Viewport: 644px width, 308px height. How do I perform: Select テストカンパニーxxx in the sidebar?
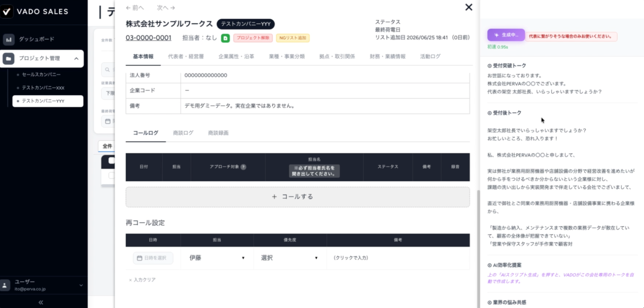[x=43, y=88]
